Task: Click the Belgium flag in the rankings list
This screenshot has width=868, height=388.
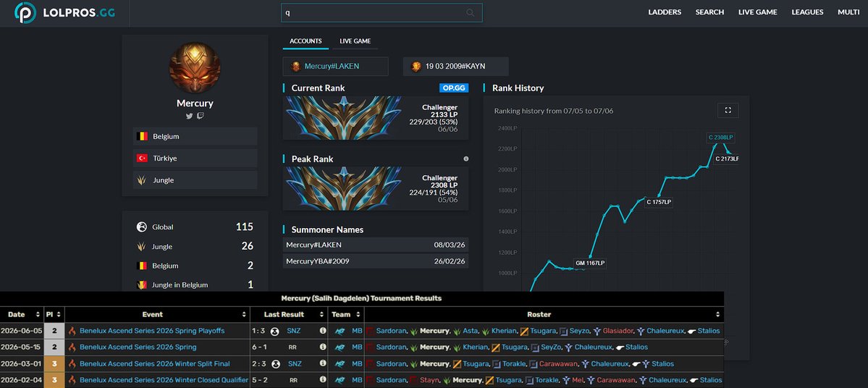Action: tap(142, 266)
